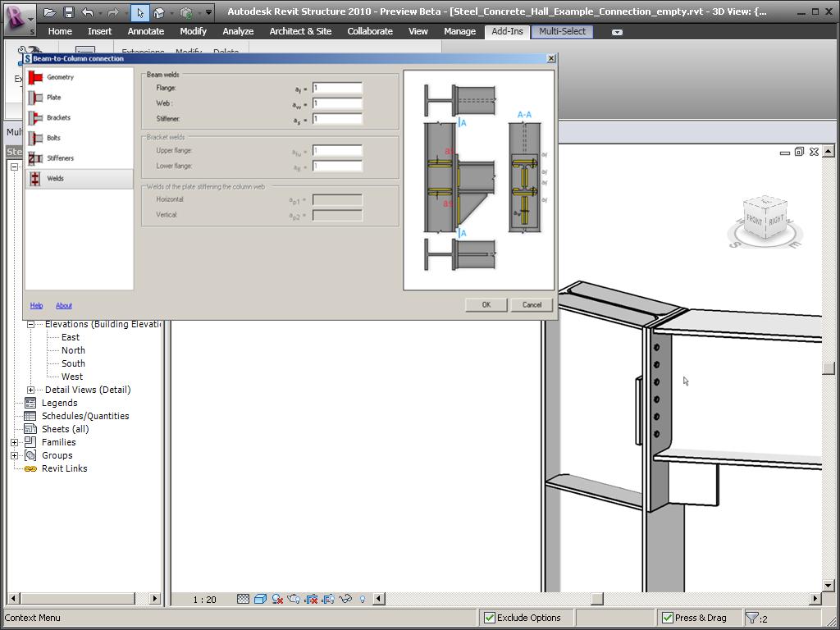The width and height of the screenshot is (840, 630).
Task: Click the crop region icon in view bar
Action: [313, 598]
